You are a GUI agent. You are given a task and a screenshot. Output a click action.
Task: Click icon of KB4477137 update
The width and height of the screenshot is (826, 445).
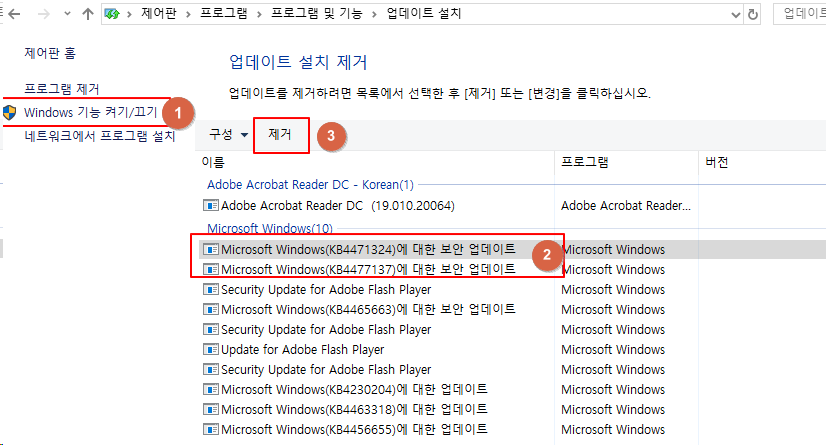(211, 269)
